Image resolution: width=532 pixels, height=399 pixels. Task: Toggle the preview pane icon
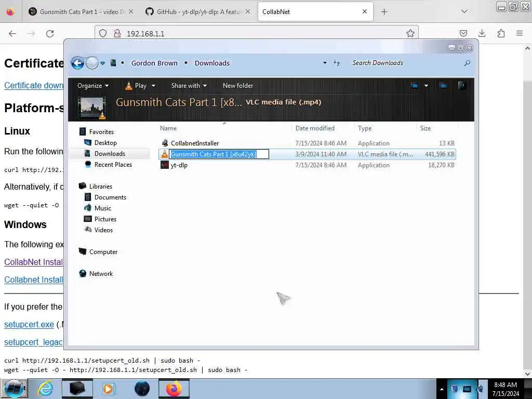click(443, 86)
